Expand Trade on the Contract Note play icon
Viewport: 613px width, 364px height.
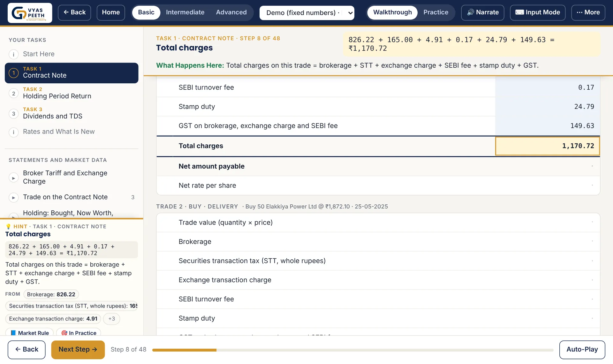(x=13, y=198)
